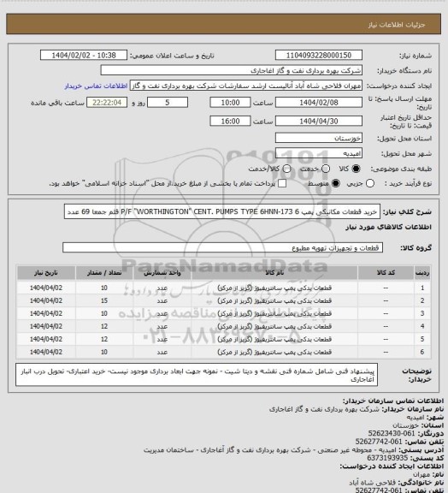Click need date 1404/04/02 in row 6
This screenshot has width=448, height=493.
click(x=46, y=352)
